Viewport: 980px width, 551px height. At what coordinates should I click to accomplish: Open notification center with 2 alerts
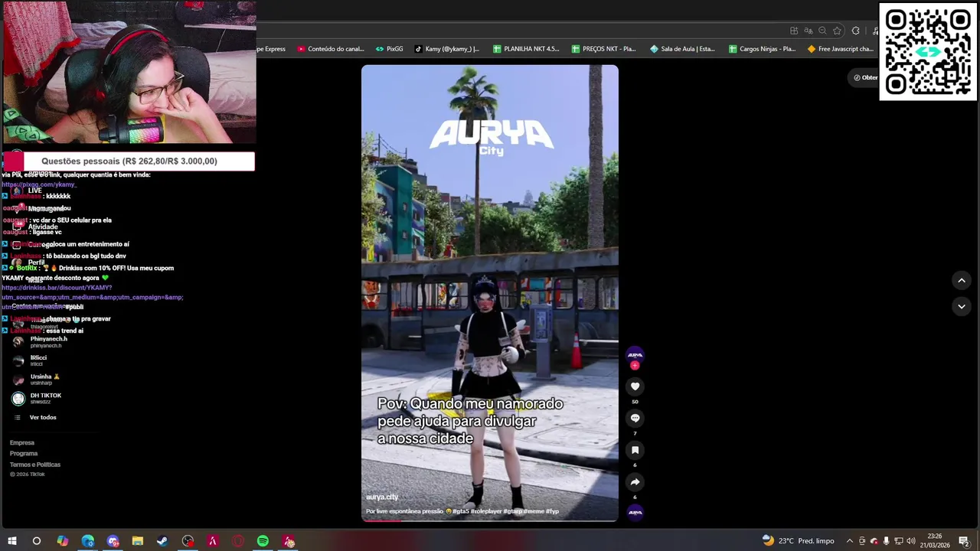click(964, 541)
